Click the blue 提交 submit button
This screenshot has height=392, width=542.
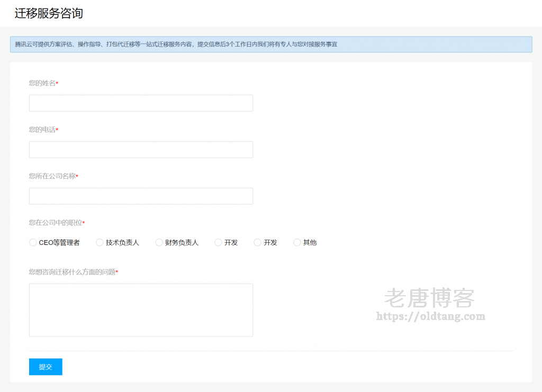[46, 367]
